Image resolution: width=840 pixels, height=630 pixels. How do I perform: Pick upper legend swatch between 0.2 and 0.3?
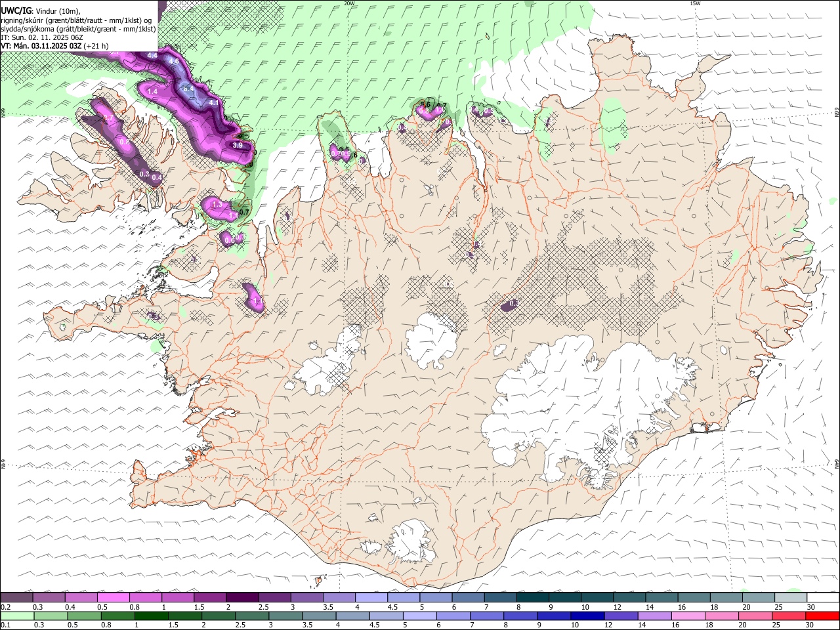pos(16,597)
